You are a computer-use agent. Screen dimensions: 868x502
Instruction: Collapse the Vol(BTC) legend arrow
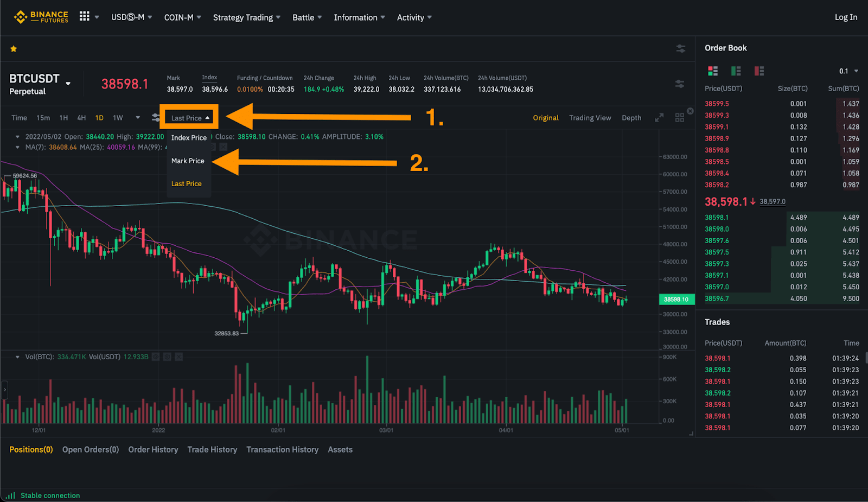(x=17, y=357)
